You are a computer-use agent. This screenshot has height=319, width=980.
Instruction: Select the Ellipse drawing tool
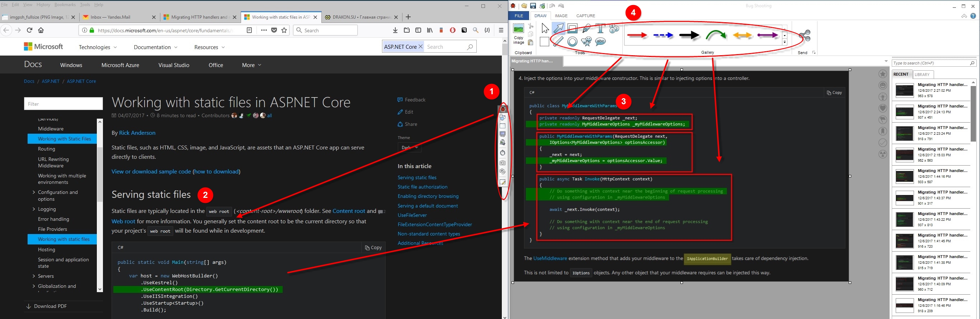coord(572,42)
